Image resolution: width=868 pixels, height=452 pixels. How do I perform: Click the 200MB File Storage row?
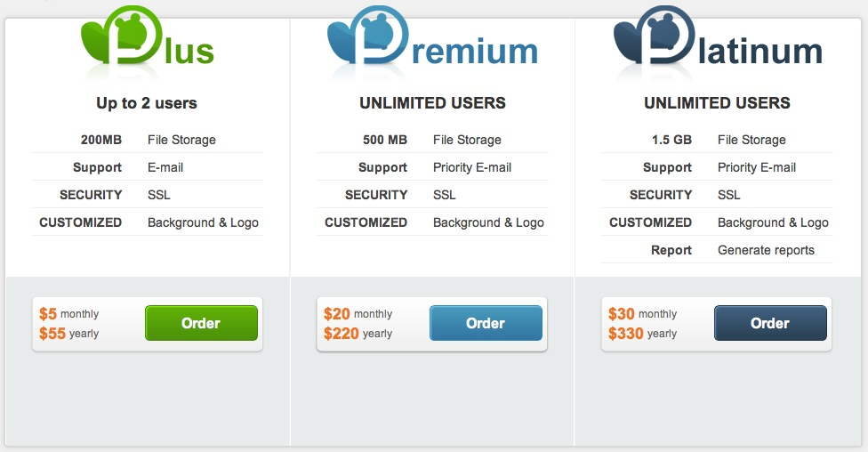click(148, 140)
